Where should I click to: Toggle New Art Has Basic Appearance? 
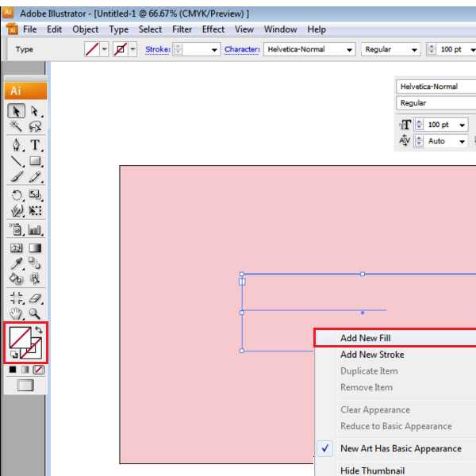click(x=400, y=448)
